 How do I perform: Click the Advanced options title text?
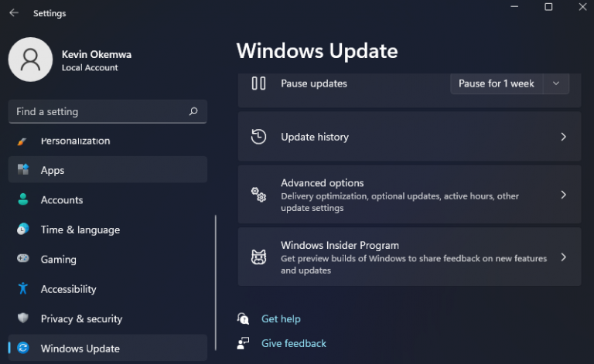pos(322,182)
